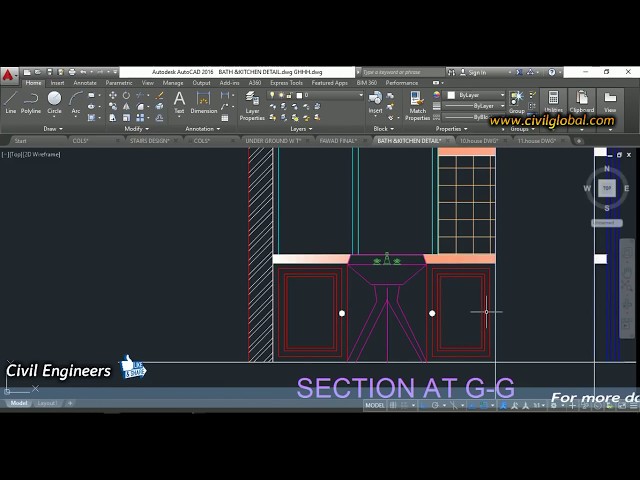
Task: Click the Undo arrow
Action: pos(83,72)
